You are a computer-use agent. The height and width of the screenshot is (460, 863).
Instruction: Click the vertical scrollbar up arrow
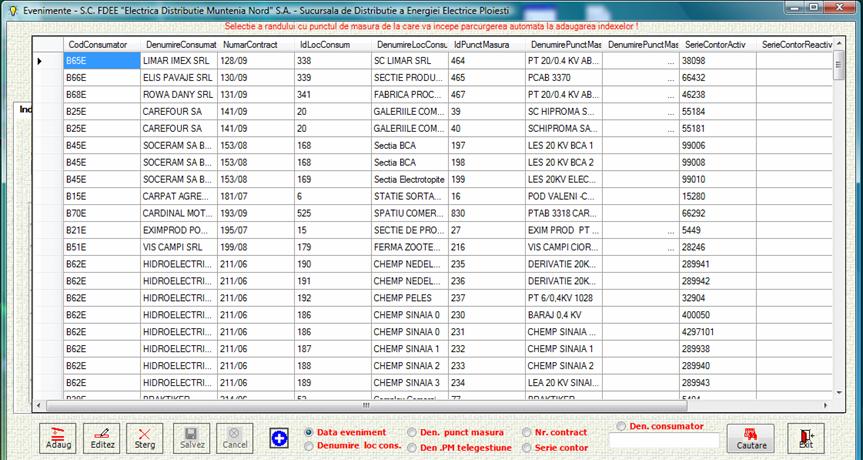839,43
